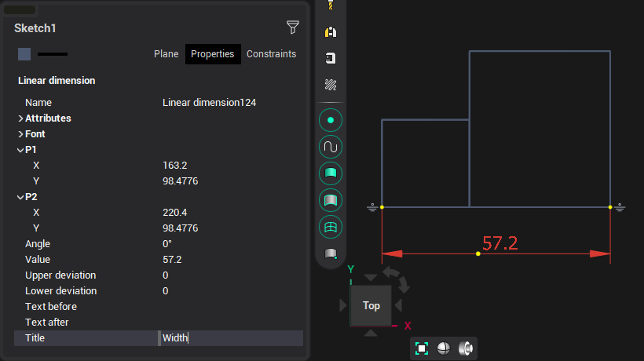
Task: Click the Top face of view cube
Action: 371,305
